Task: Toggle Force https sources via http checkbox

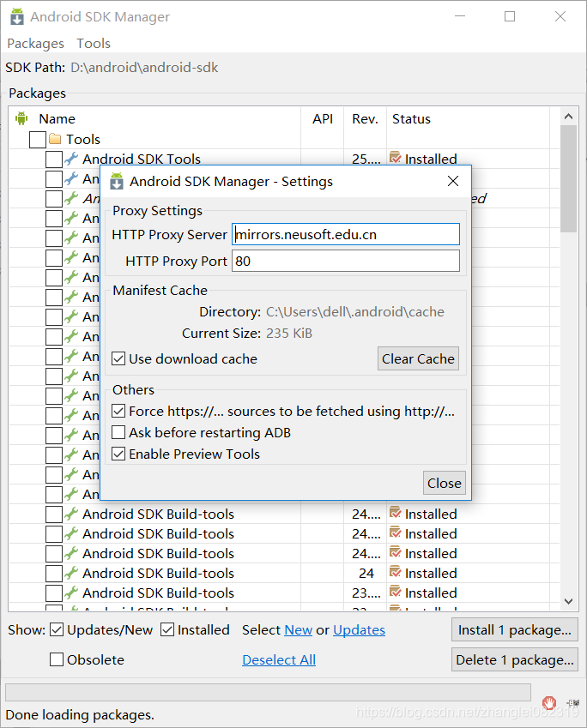Action: coord(118,412)
